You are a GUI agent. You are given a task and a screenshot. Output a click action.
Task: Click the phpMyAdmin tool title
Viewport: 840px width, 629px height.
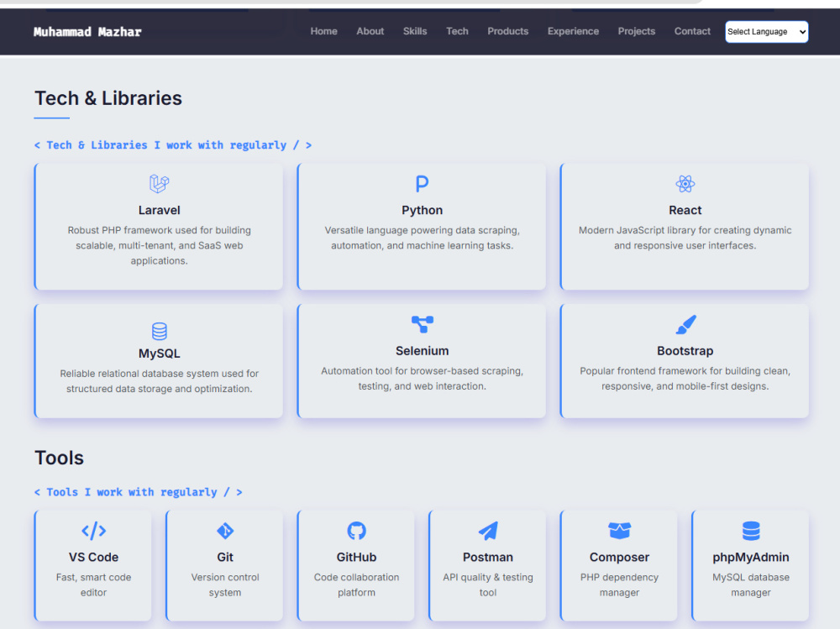[x=750, y=558]
